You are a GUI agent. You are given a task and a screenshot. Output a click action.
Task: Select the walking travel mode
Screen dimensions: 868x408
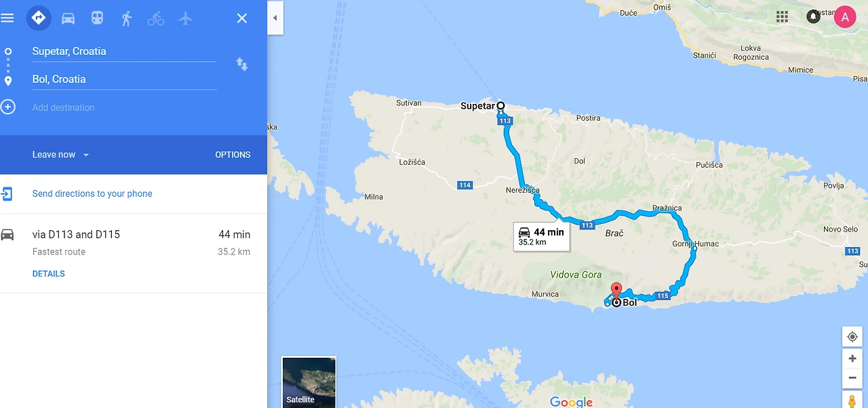[126, 18]
